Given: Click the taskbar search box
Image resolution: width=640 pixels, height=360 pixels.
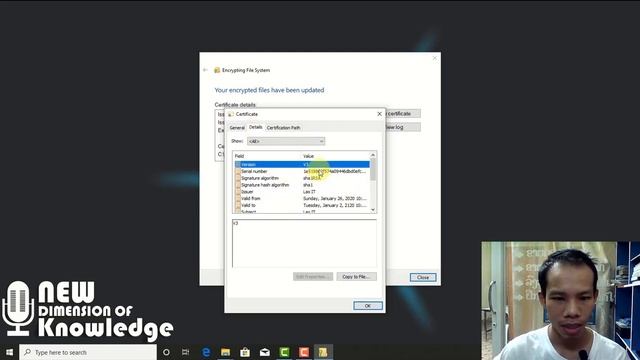Looking at the screenshot, I should (88, 352).
